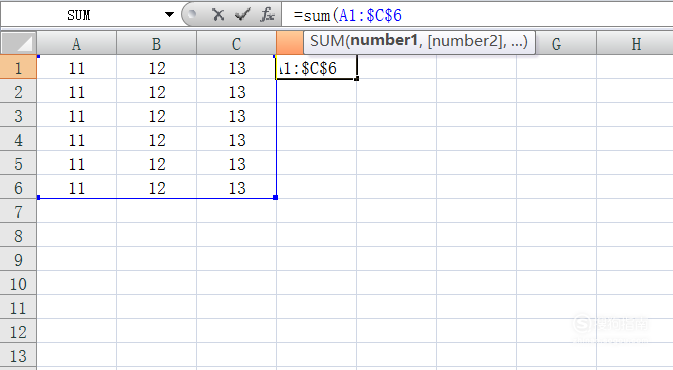Expand the Name Box dropdown arrow
This screenshot has height=370, width=673.
[170, 15]
